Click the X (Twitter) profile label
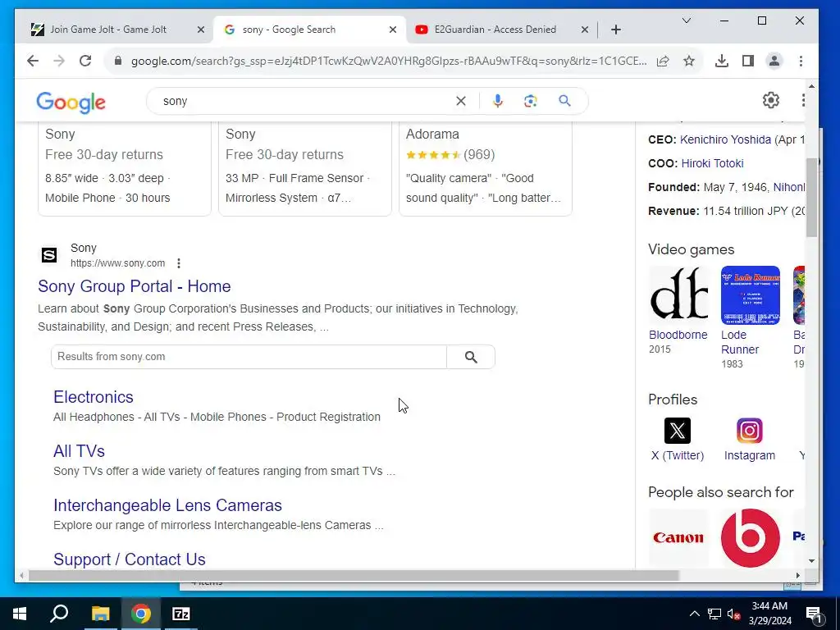The height and width of the screenshot is (630, 840). [x=677, y=455]
